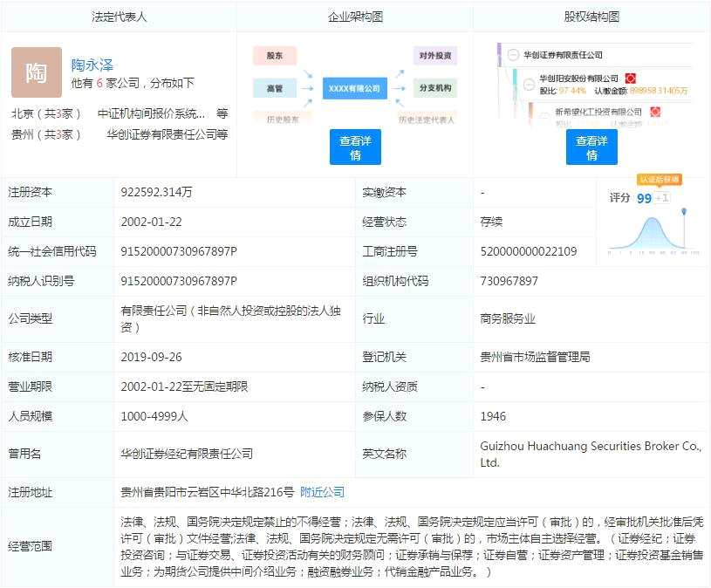Select 企业架构图 header tab
Screen dimensions: 711x588
coord(355,17)
